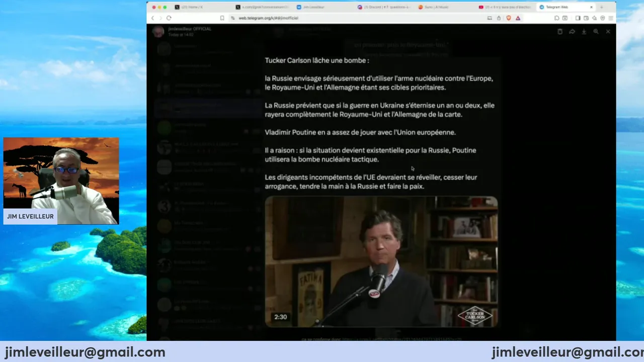Click the paragraph starting 'Il a raison'
This screenshot has height=362, width=644.
pos(370,155)
